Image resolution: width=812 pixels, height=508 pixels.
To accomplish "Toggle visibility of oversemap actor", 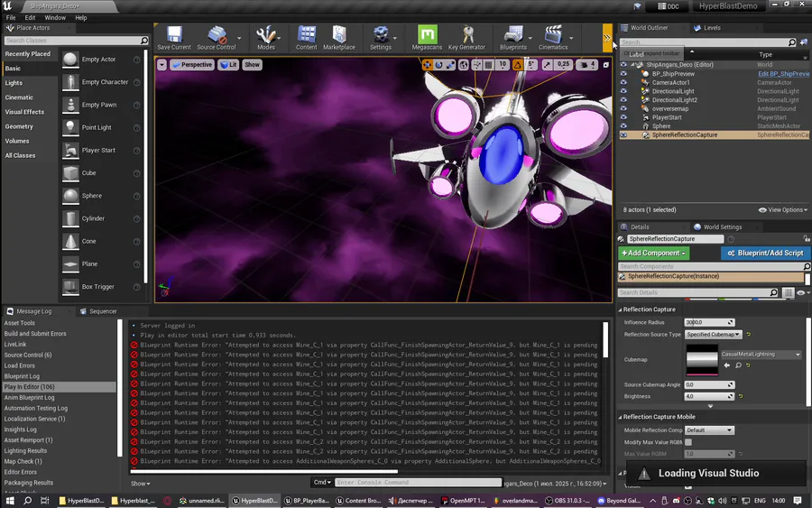I will [623, 109].
